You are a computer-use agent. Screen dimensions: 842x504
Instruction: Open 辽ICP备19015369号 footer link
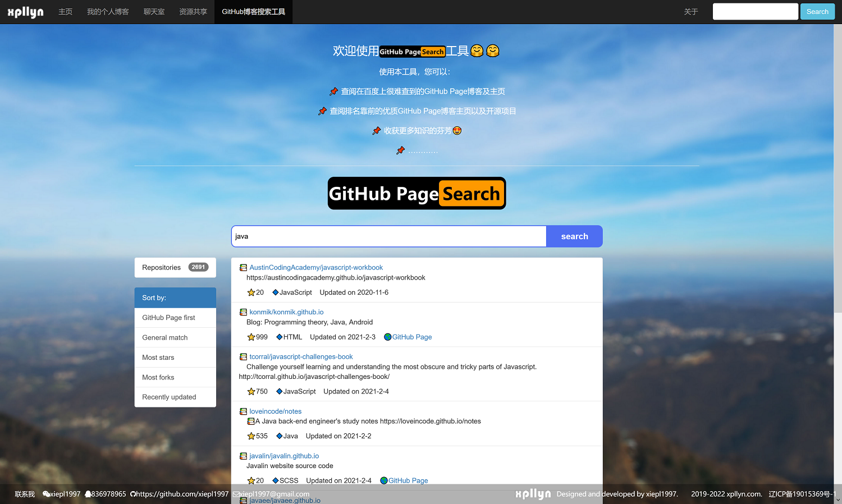click(802, 494)
